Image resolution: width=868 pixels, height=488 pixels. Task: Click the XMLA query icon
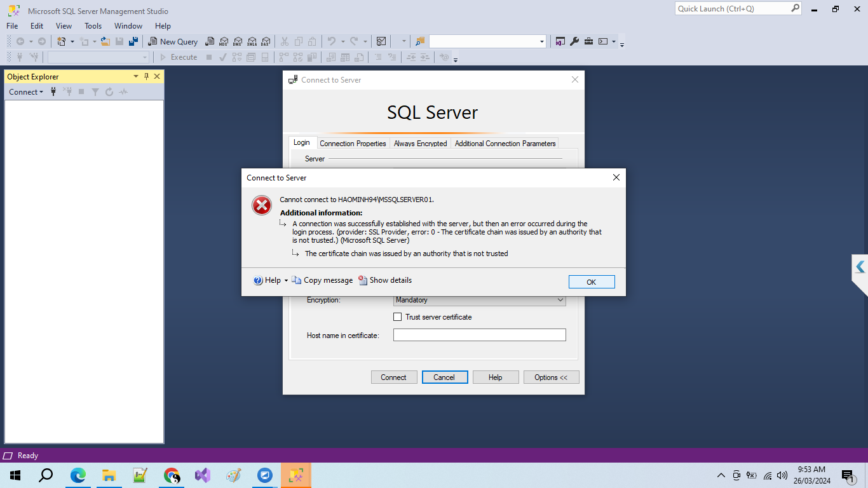tap(252, 41)
